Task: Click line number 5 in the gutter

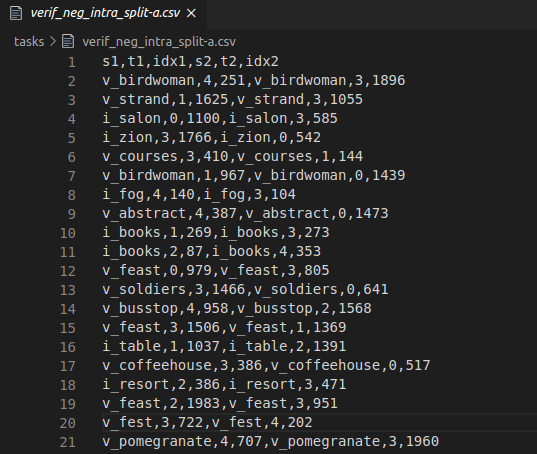Action: [72, 138]
